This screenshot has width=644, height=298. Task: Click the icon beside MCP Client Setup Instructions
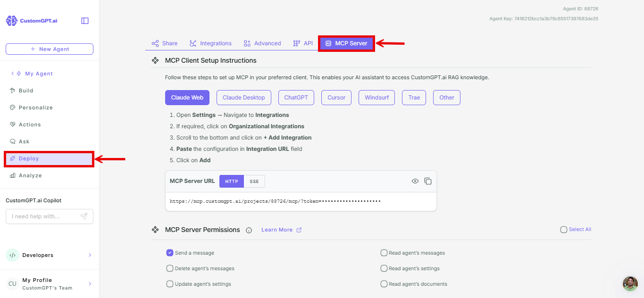pos(155,60)
